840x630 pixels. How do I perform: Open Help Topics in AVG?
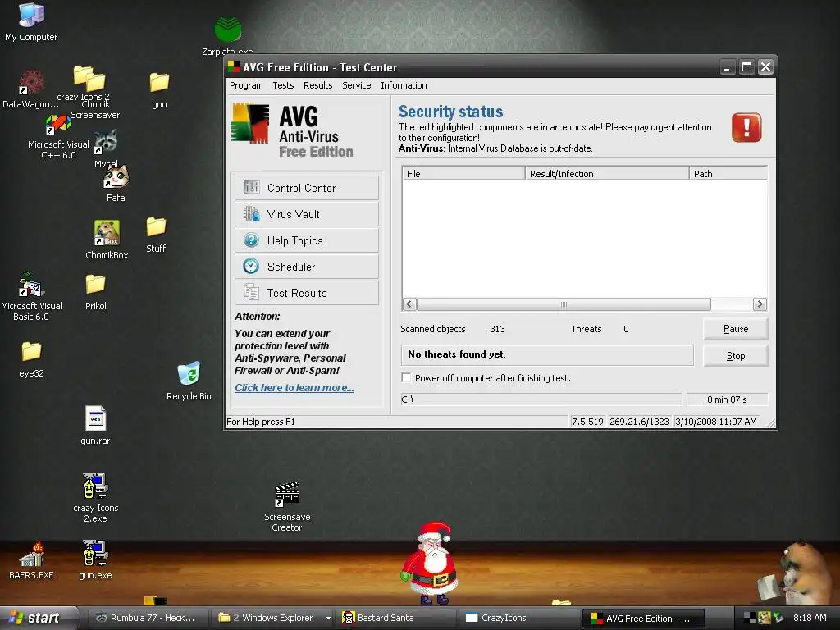tap(307, 240)
